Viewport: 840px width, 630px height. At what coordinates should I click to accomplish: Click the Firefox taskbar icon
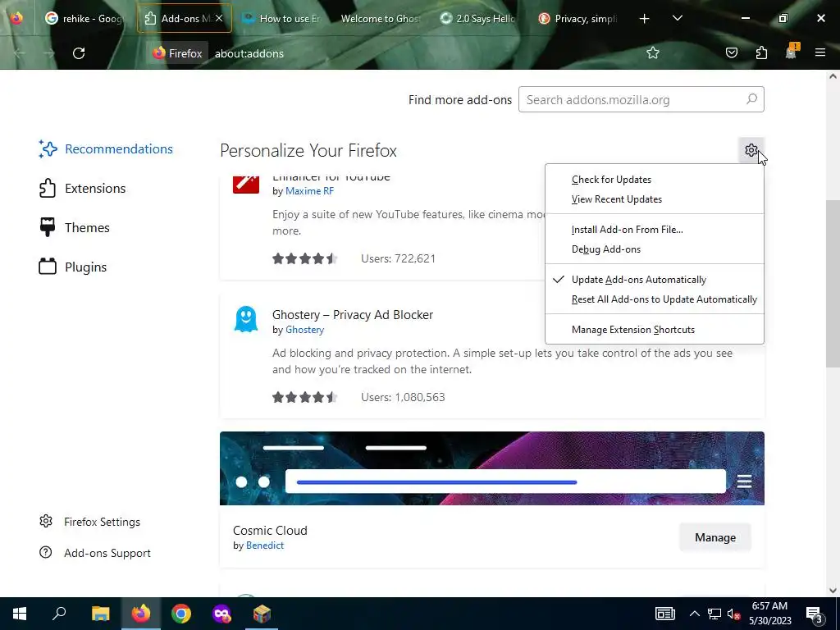[x=141, y=614]
